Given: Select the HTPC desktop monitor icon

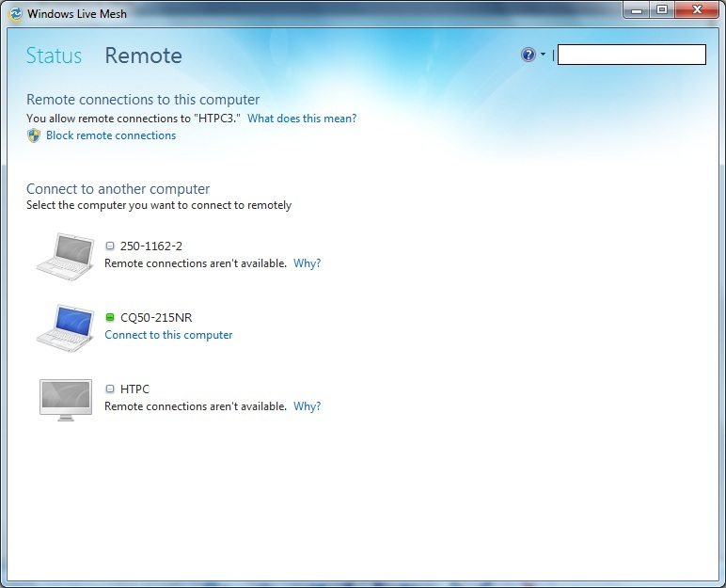Looking at the screenshot, I should (x=66, y=401).
